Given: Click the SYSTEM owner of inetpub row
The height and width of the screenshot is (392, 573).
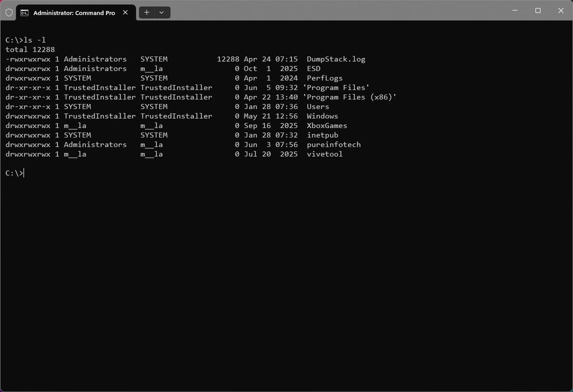Looking at the screenshot, I should point(77,135).
